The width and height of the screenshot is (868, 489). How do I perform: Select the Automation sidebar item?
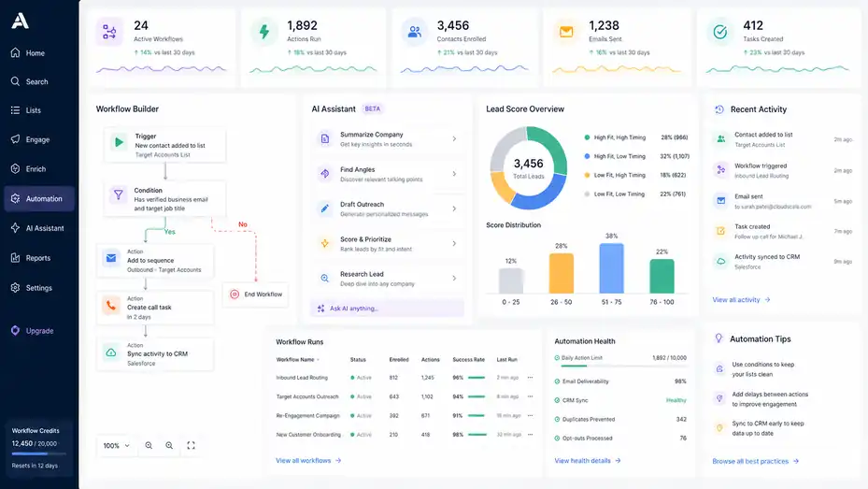[x=38, y=198]
